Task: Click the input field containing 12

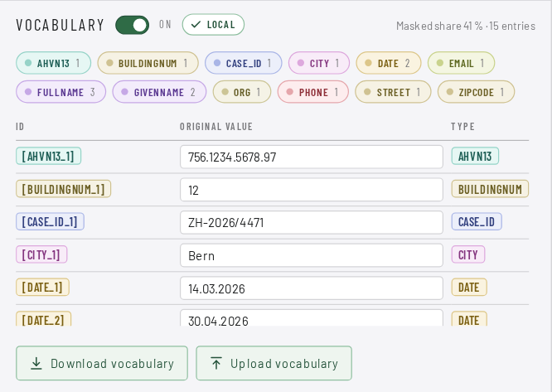Action: point(311,190)
